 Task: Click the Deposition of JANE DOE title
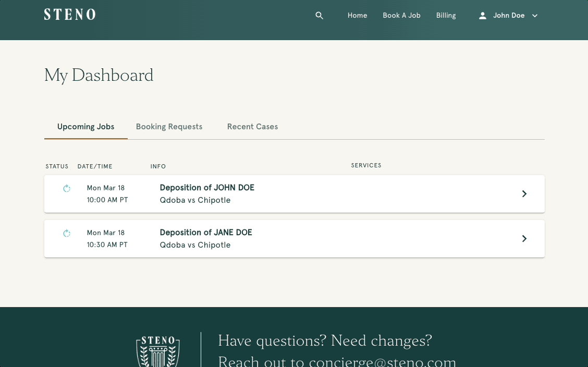pos(206,233)
